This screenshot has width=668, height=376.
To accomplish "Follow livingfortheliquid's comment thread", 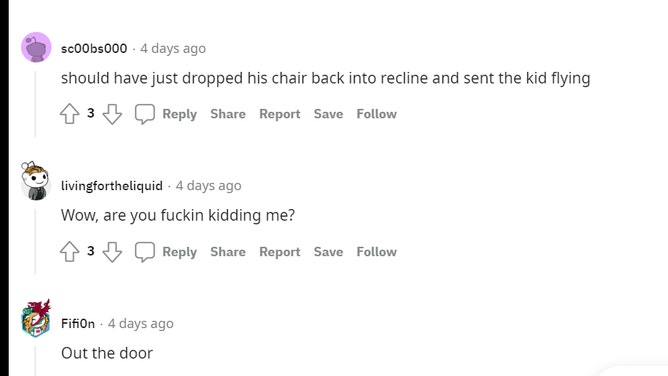I will tap(377, 251).
